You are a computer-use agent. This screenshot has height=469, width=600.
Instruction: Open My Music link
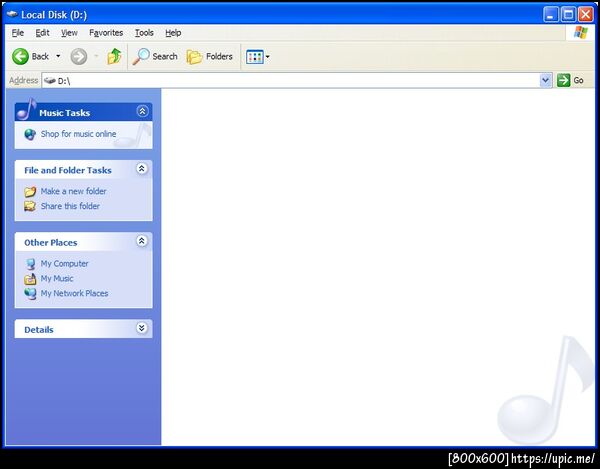57,278
